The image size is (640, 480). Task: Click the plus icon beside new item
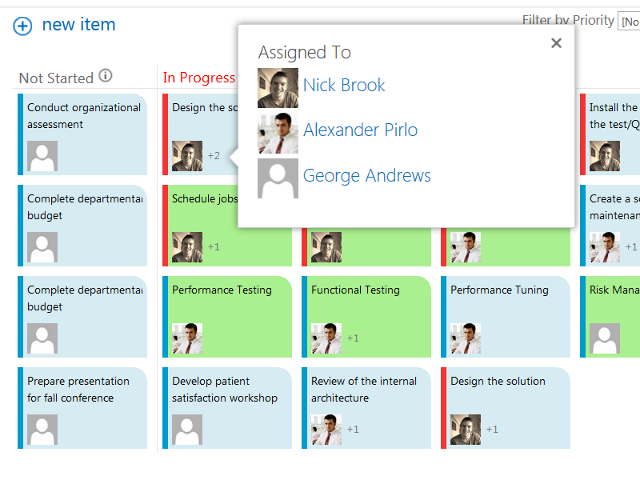(22, 26)
